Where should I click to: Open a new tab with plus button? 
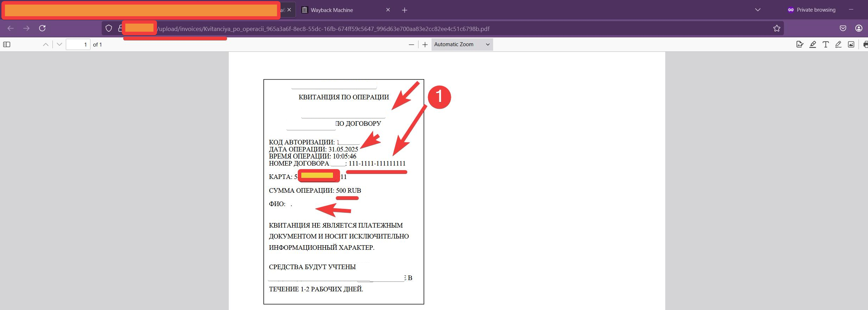pos(404,10)
